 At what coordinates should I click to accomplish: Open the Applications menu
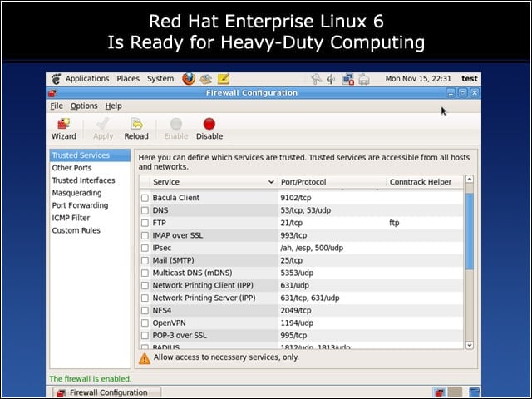tap(87, 79)
